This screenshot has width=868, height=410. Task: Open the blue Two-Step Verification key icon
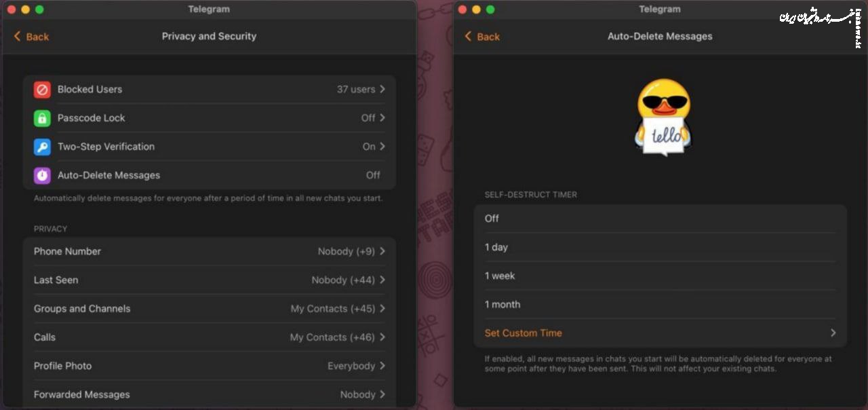[x=42, y=147]
